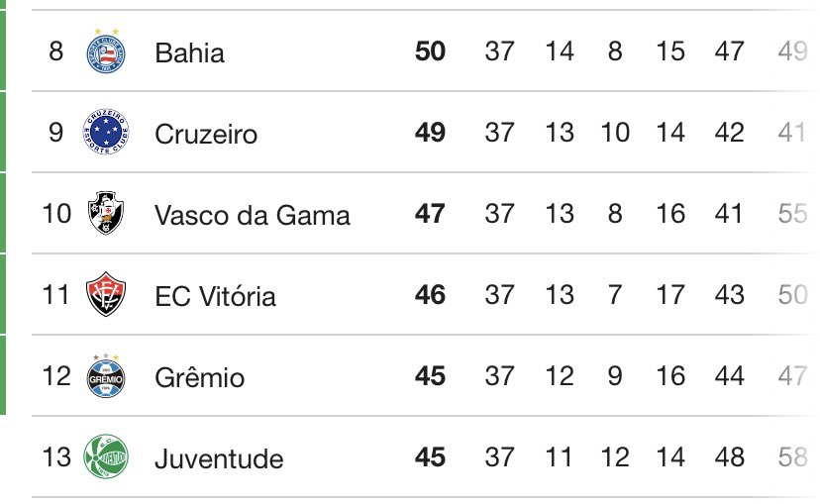
Task: Open the Bahia team link
Action: (189, 51)
